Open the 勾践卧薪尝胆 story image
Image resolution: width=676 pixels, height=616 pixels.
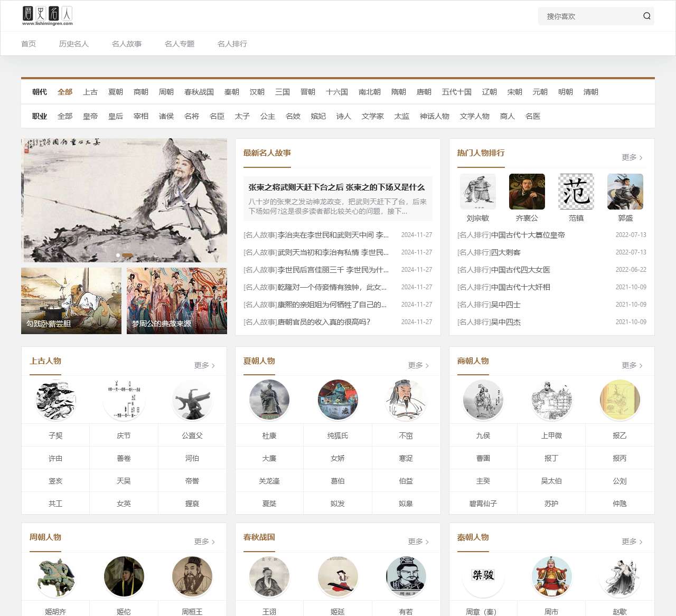click(x=71, y=300)
